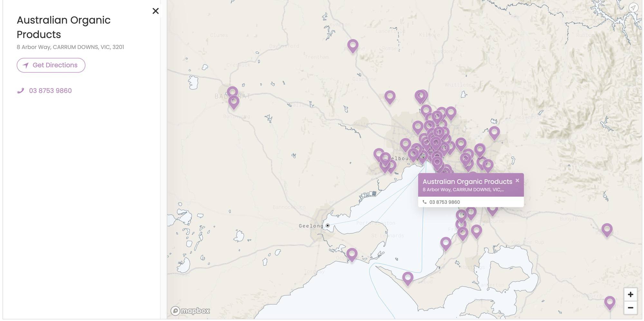
Task: Select the lone pin west of the northern Melbourne pins
Action: pyautogui.click(x=390, y=97)
